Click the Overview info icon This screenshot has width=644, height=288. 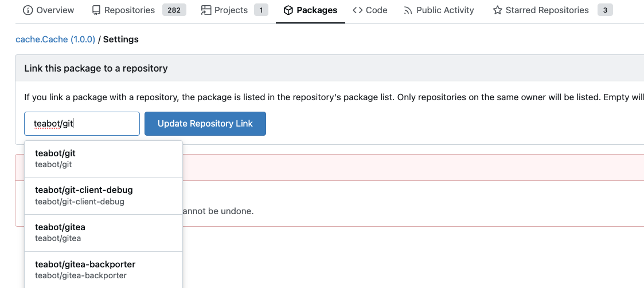28,10
